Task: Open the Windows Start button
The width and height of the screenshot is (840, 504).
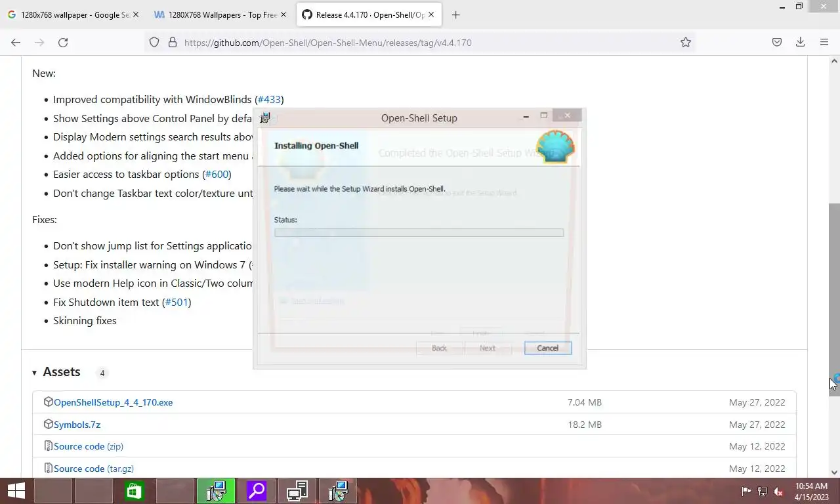Action: pyautogui.click(x=16, y=491)
